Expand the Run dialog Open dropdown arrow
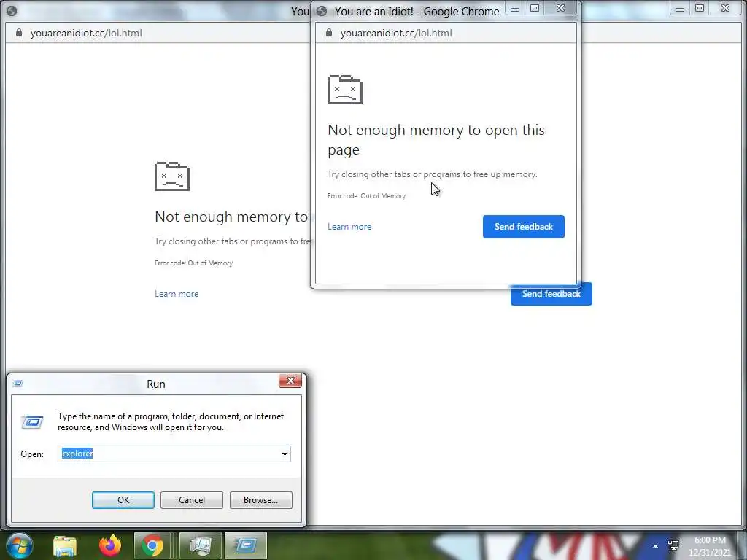747x560 pixels. coord(285,454)
